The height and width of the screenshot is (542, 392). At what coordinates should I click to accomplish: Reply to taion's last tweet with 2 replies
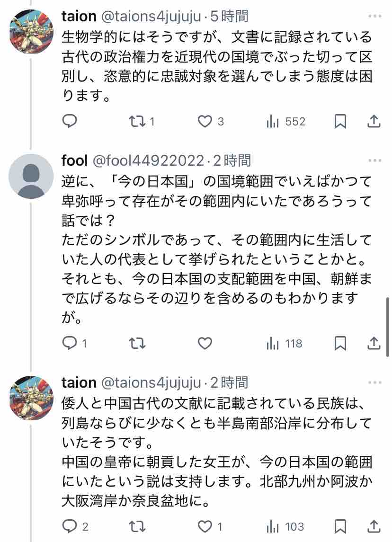pos(70,526)
